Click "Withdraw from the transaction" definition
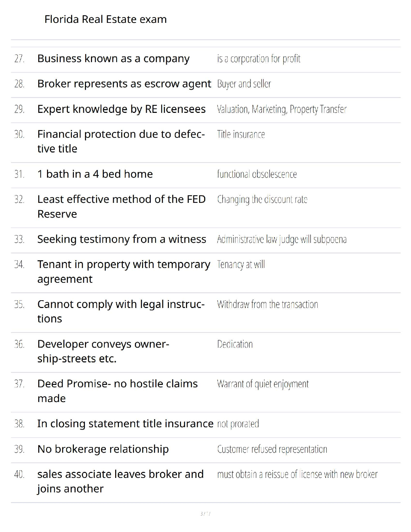 pos(267,304)
